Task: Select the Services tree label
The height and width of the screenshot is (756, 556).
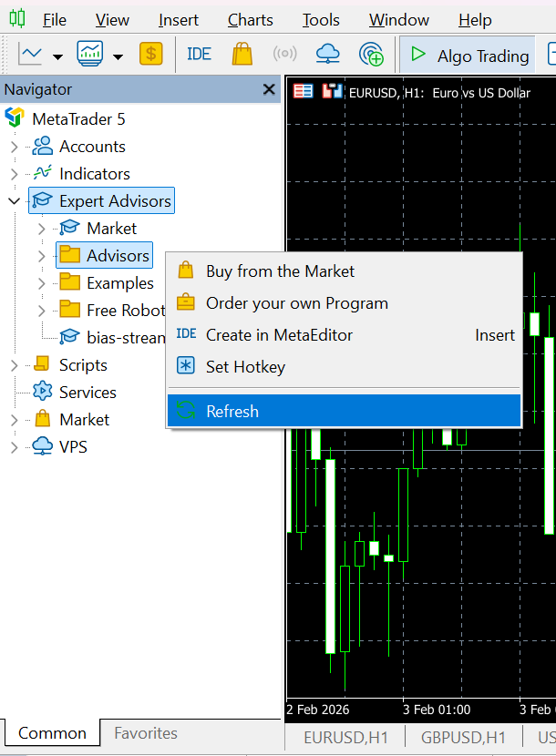Action: click(88, 392)
